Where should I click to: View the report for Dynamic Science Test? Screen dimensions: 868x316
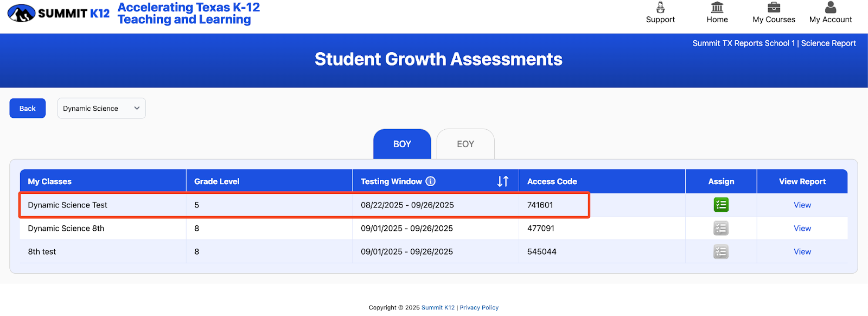802,205
